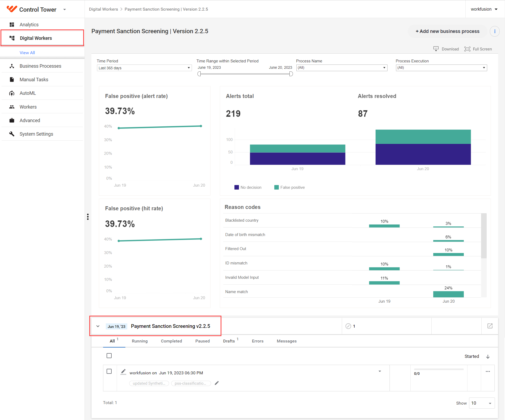Viewport: 505px width, 420px height.
Task: Check the workfusion Jun 19 row checkbox
Action: 109,371
